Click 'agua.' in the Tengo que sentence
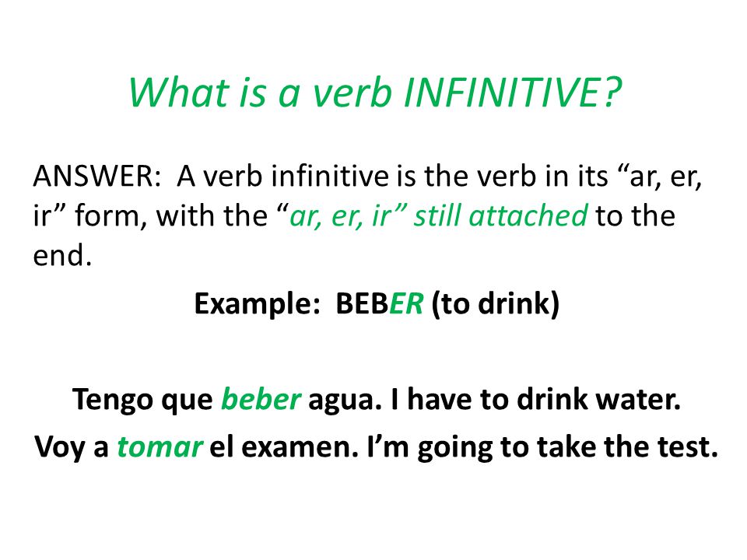The image size is (747, 560). [345, 401]
